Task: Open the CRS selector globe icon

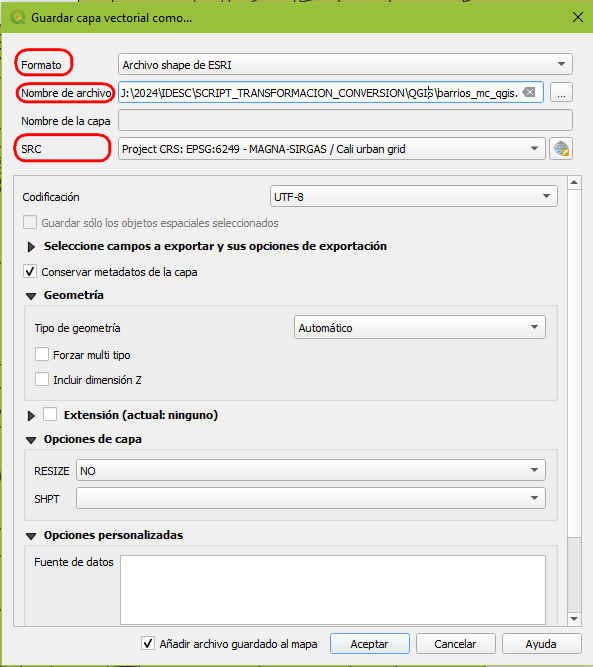Action: 561,149
